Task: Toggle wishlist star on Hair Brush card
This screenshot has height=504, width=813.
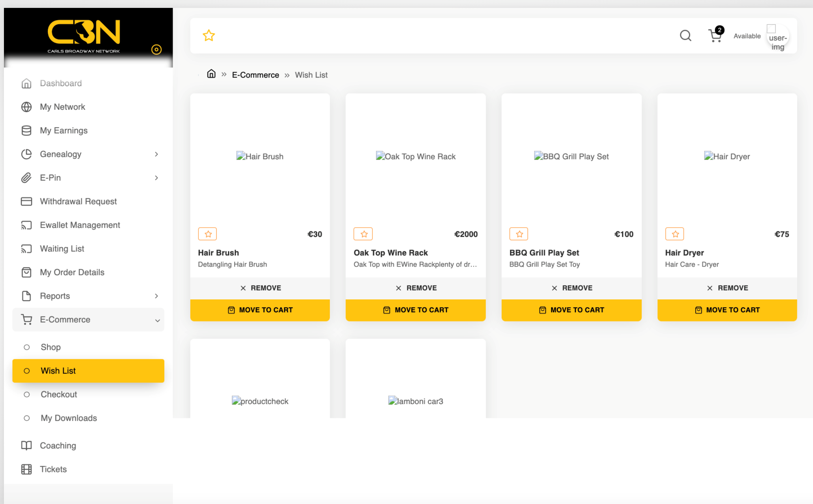Action: point(208,234)
